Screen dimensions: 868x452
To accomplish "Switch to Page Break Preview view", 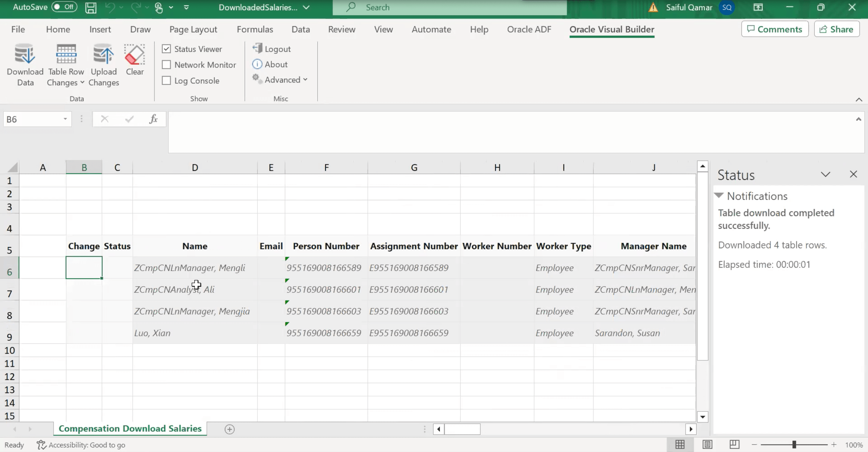I will tap(734, 444).
